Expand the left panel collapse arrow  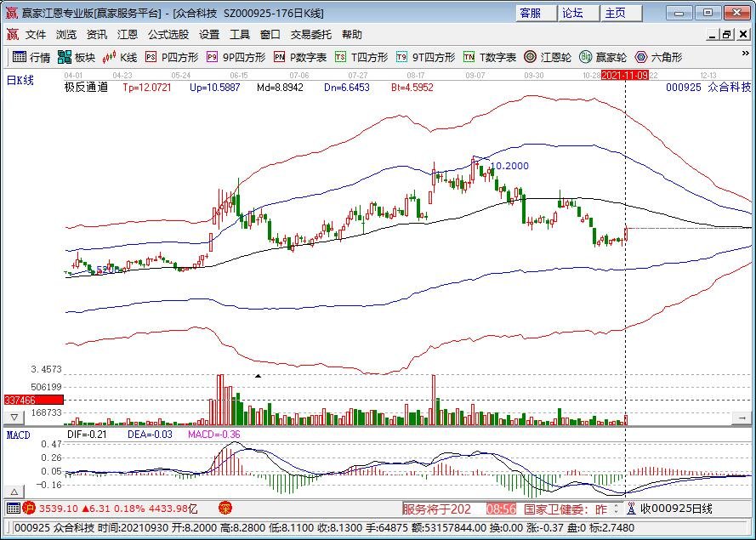(x=12, y=417)
